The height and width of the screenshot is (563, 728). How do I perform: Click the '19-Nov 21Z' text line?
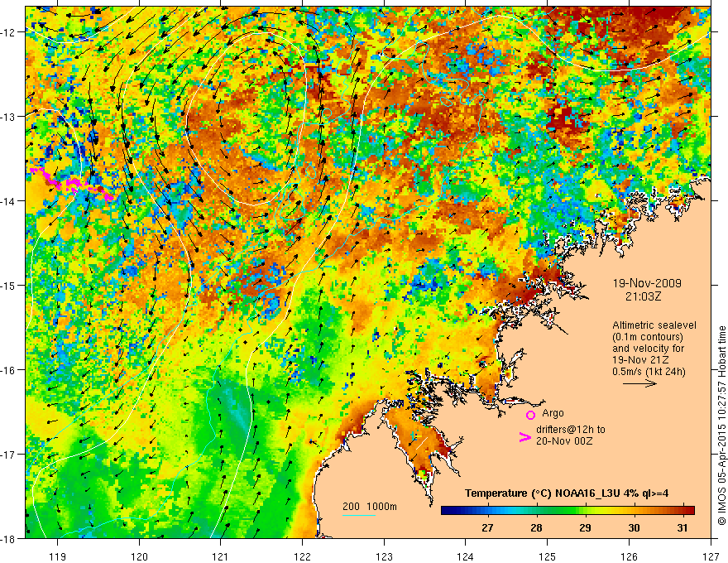(x=642, y=360)
